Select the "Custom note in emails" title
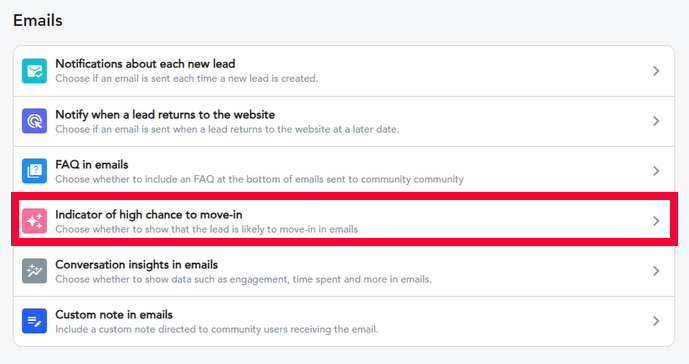689x364 pixels. pos(114,315)
